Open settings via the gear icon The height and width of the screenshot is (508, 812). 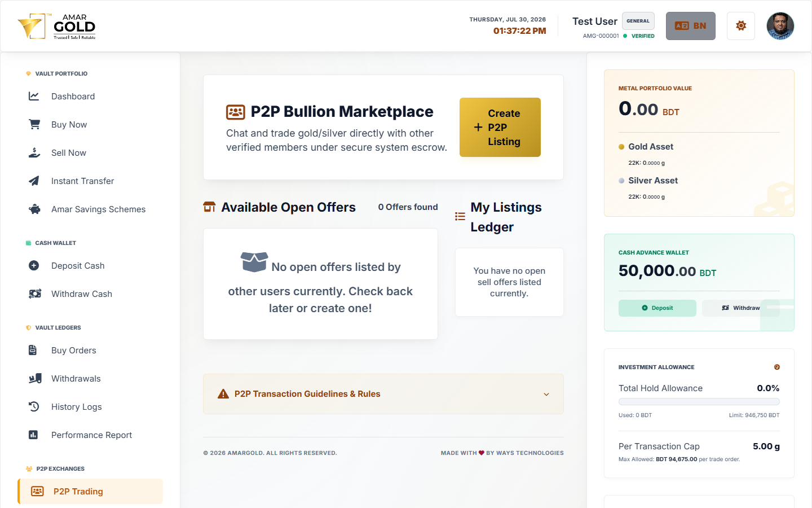741,26
